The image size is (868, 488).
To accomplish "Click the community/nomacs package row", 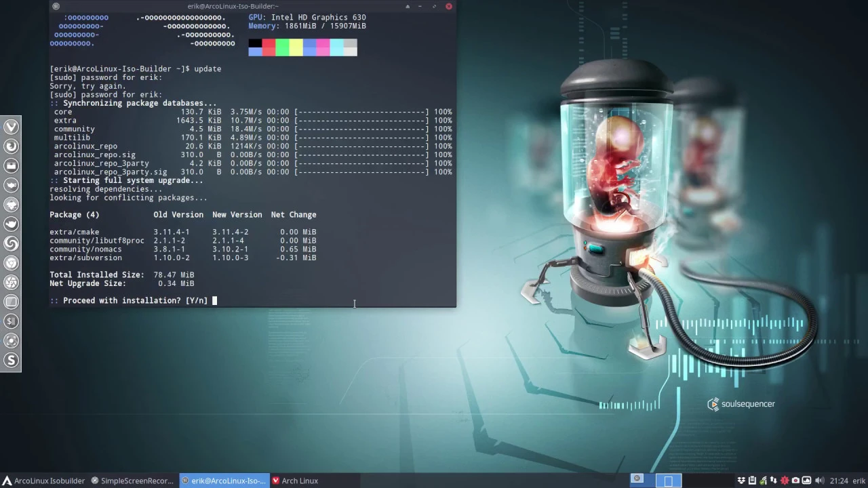I will 183,249.
